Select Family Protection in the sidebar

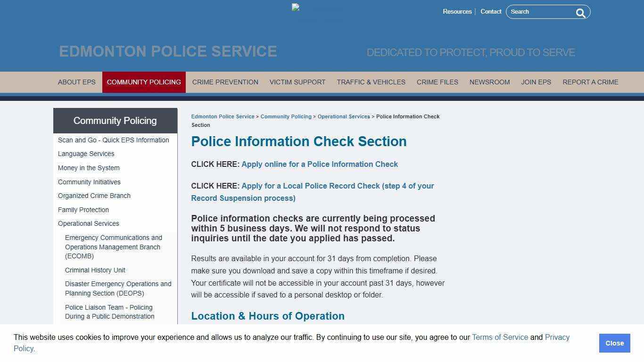[x=83, y=210]
